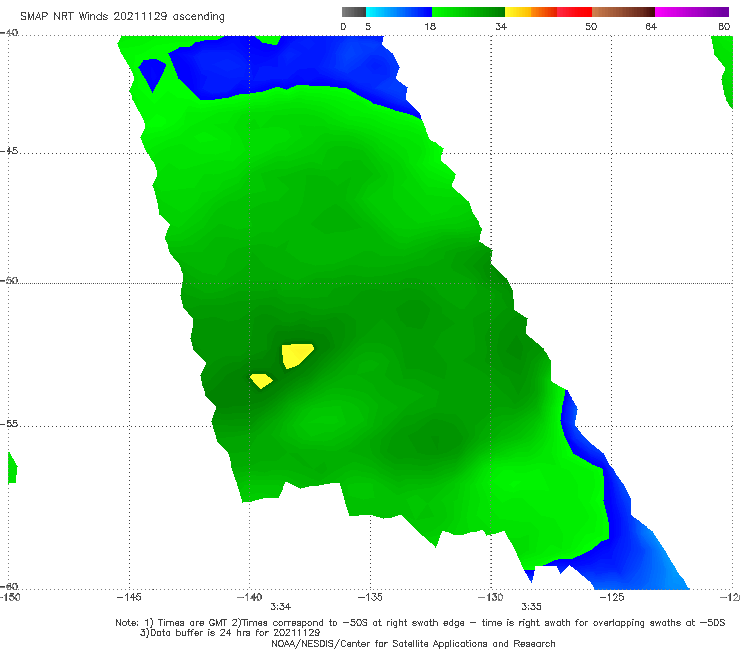The height and width of the screenshot is (650, 740).
Task: Click the smaller yellow wind patch
Action: (261, 380)
